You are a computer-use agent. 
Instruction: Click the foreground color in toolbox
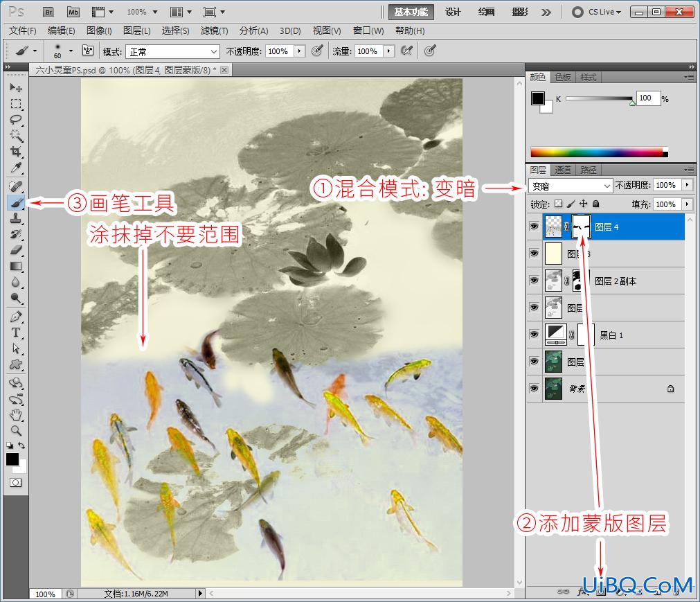(12, 459)
